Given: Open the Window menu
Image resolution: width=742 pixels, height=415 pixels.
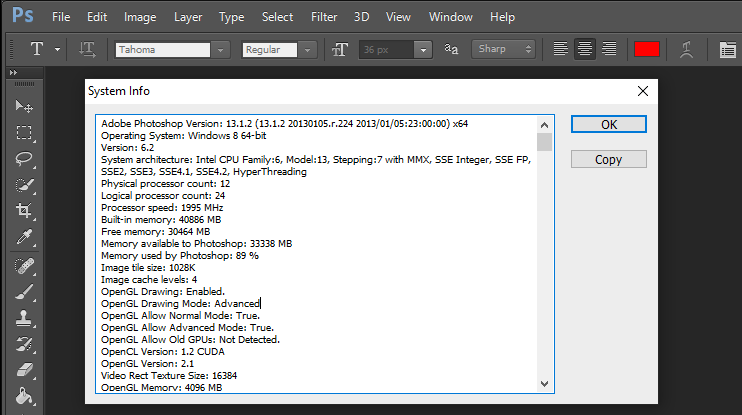Looking at the screenshot, I should pyautogui.click(x=450, y=17).
